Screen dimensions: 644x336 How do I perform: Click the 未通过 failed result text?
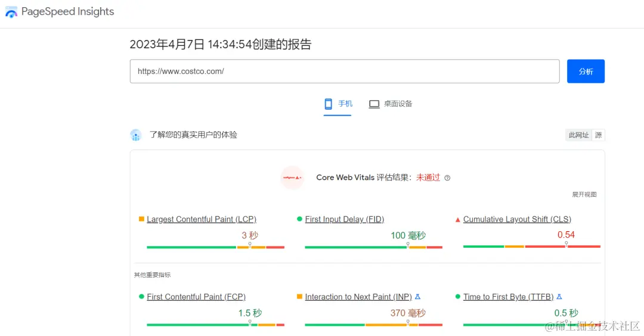click(x=428, y=178)
